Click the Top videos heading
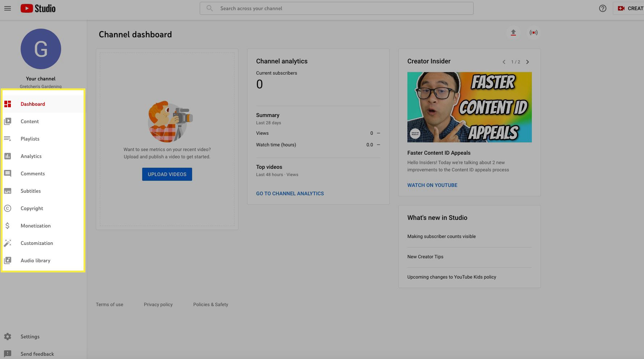The width and height of the screenshot is (644, 359). [269, 167]
